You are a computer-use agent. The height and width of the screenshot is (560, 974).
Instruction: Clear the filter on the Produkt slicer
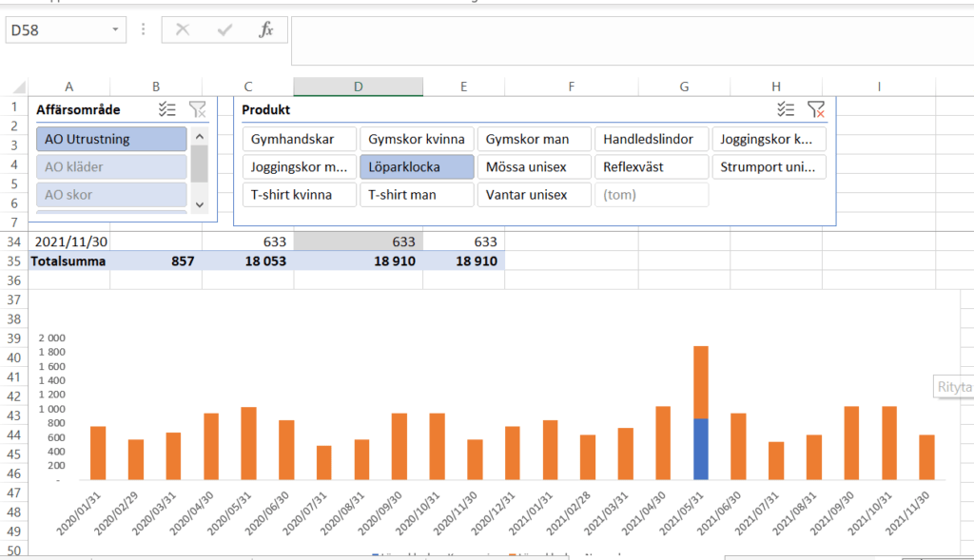pyautogui.click(x=815, y=109)
